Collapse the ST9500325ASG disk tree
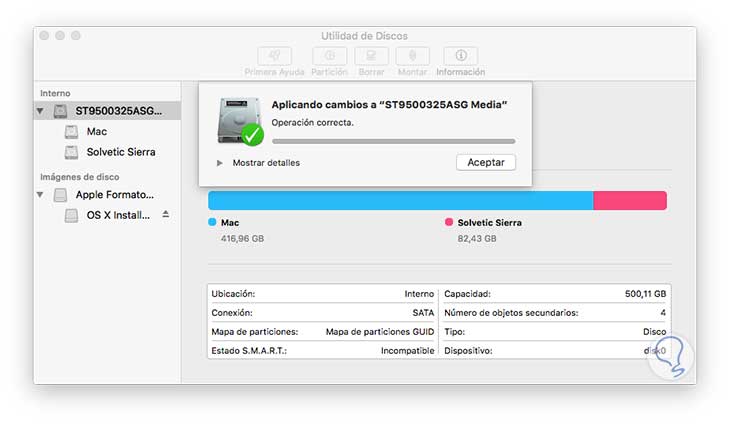Image resolution: width=730 pixels, height=424 pixels. [x=40, y=111]
